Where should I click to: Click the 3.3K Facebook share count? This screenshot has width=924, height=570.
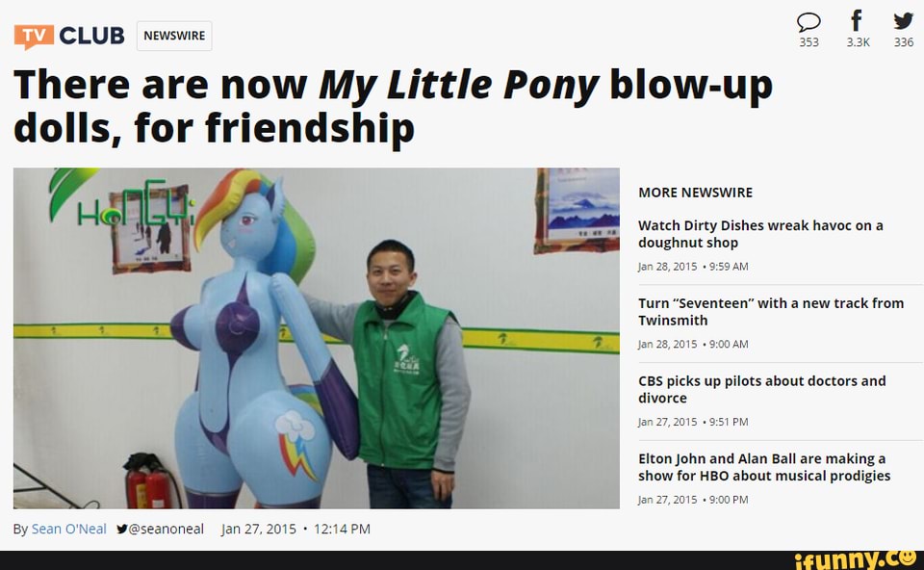click(858, 42)
